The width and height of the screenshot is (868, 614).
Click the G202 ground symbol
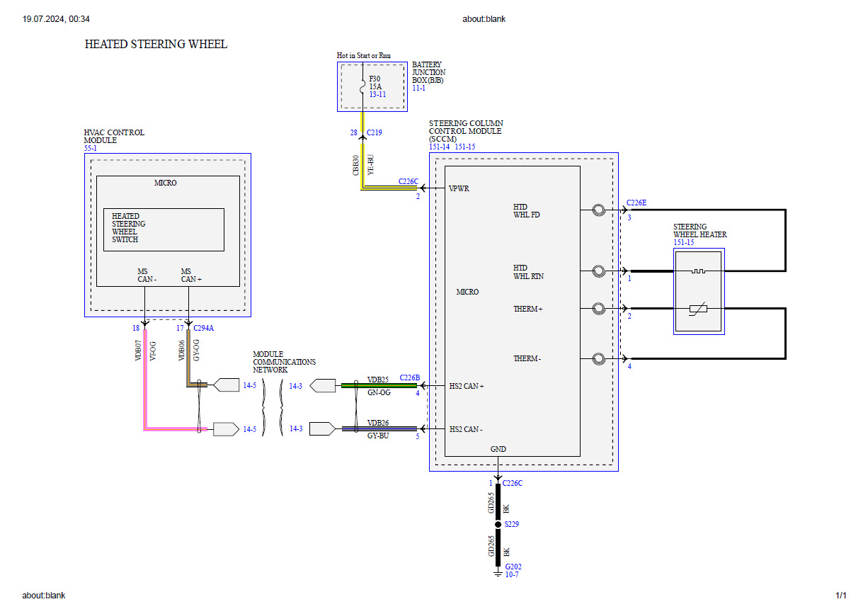coord(498,571)
